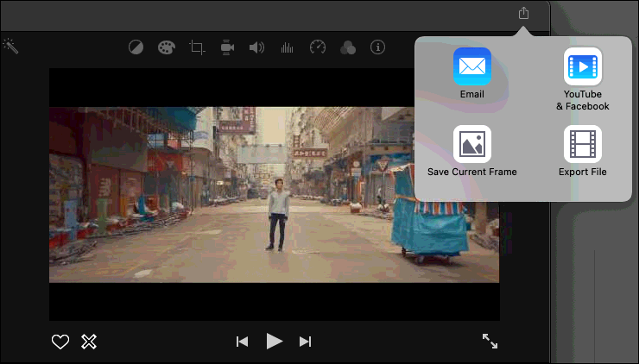
Task: Share the movie via Email
Action: pyautogui.click(x=472, y=67)
